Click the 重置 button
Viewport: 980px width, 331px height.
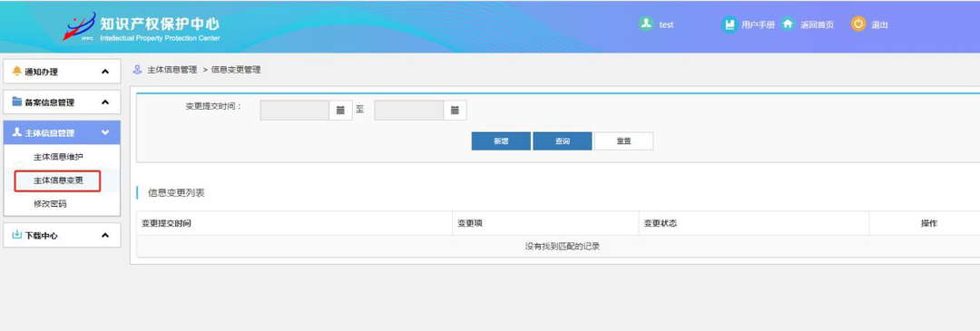click(623, 141)
